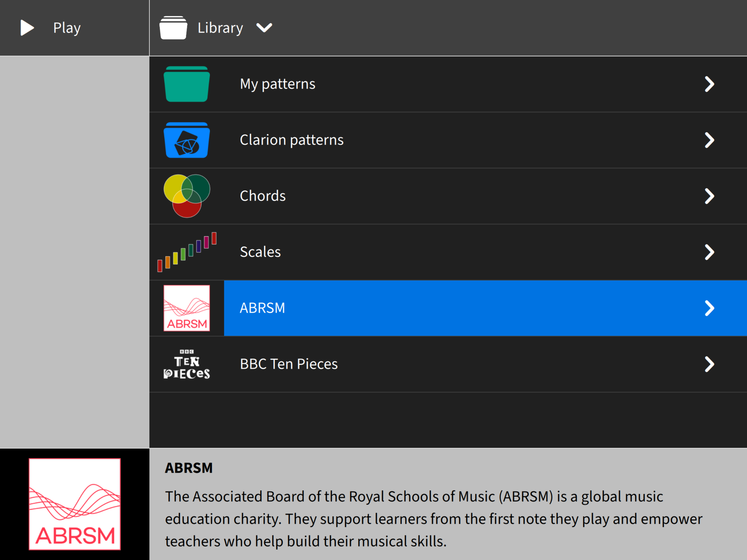Click the blue Clarion patterns folder icon

(187, 140)
